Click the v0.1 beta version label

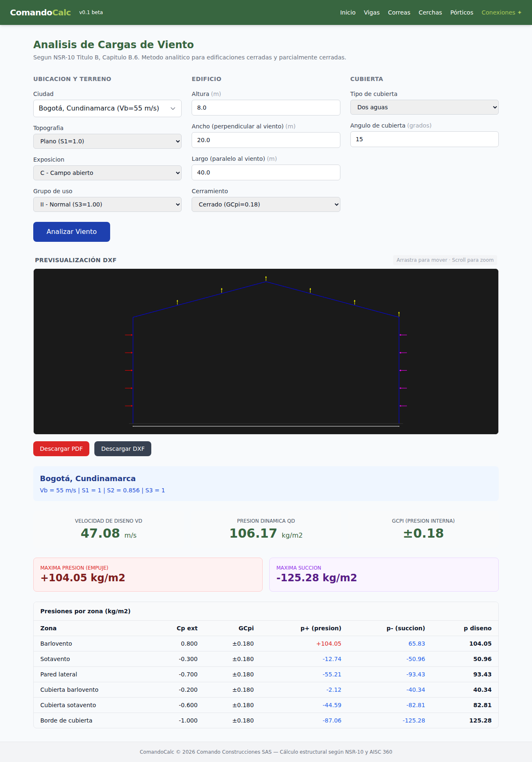pyautogui.click(x=91, y=12)
